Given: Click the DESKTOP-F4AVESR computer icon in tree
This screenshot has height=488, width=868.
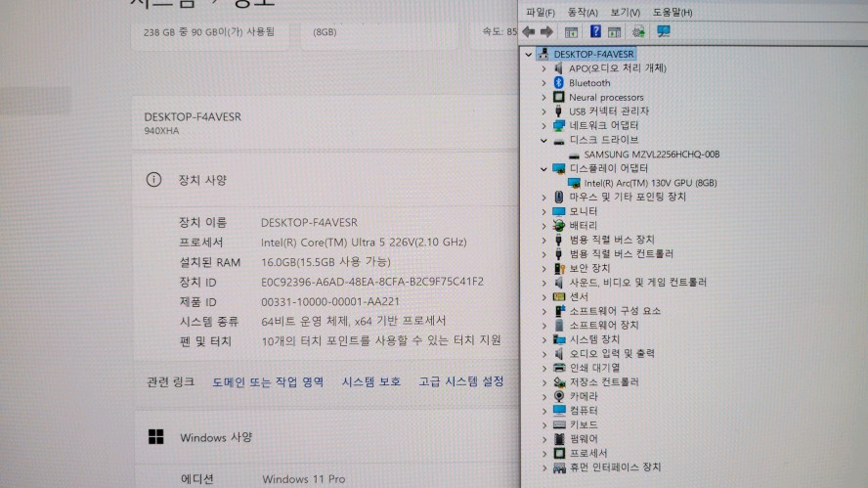Looking at the screenshot, I should tap(543, 54).
